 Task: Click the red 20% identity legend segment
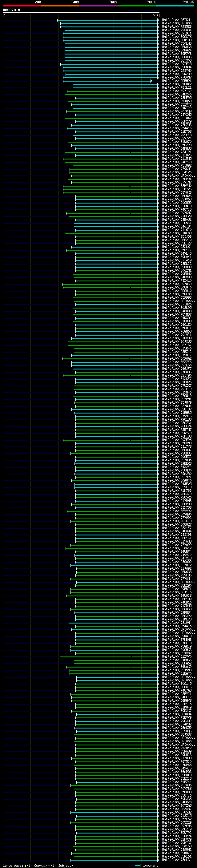point(22,6)
